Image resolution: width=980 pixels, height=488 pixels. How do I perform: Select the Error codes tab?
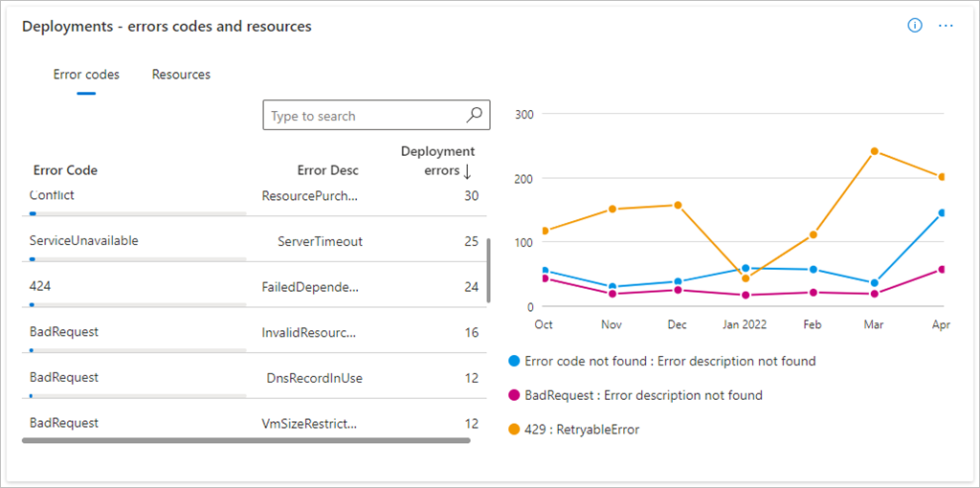tap(86, 75)
